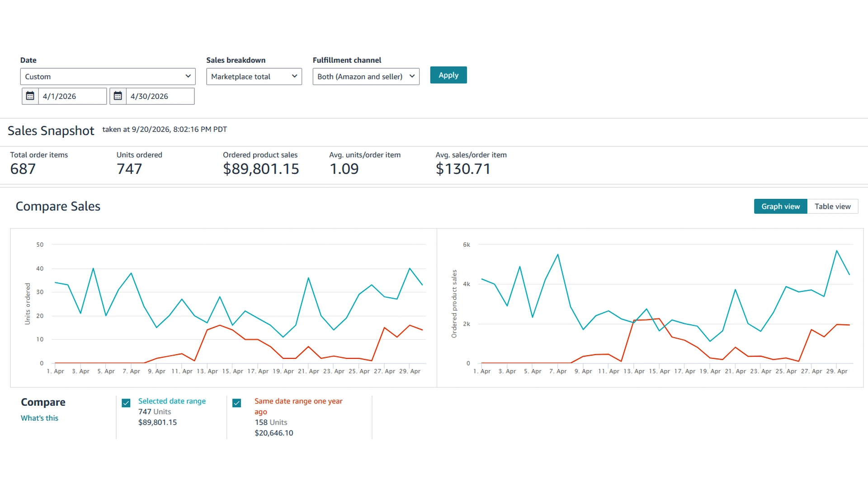Switch to Graph view
The width and height of the screenshot is (868, 488).
click(780, 206)
